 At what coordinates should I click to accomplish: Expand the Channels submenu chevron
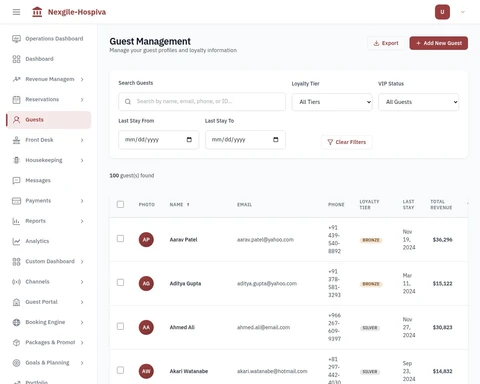pos(82,282)
